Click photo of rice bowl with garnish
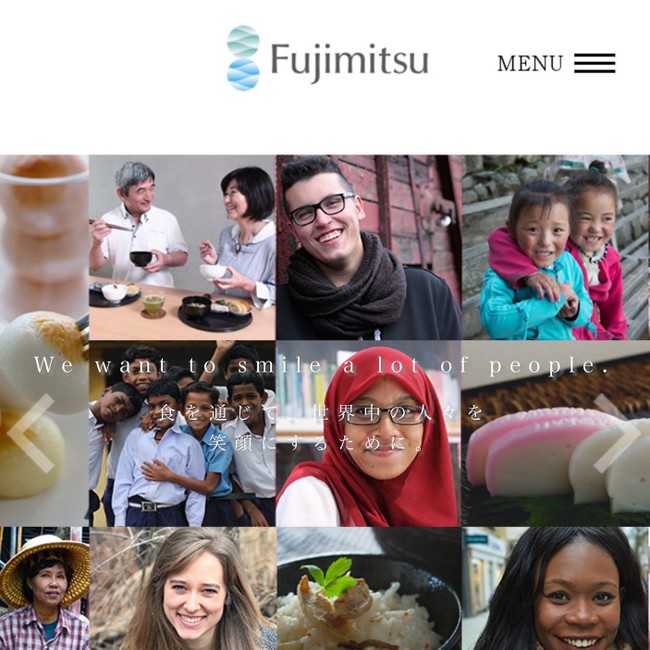The image size is (650, 650). click(369, 589)
